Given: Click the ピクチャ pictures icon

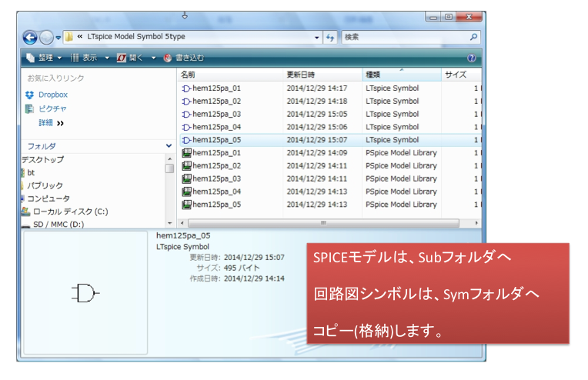Looking at the screenshot, I should click(29, 108).
